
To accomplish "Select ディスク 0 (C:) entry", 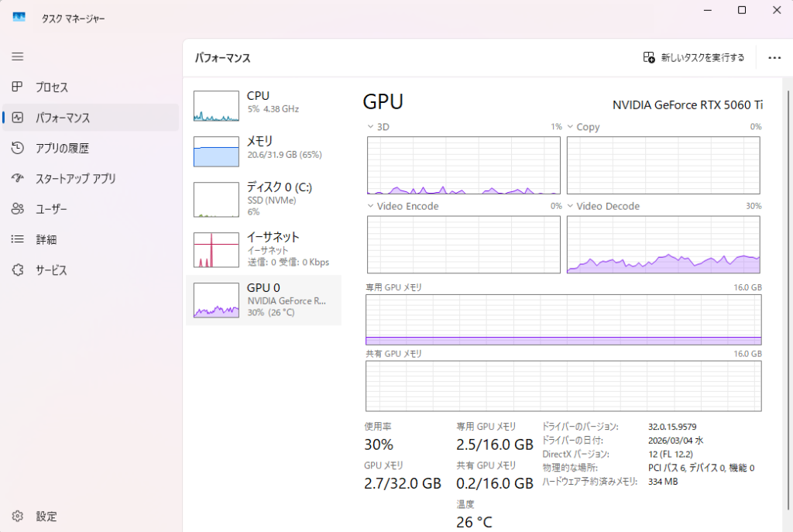I will click(x=263, y=198).
